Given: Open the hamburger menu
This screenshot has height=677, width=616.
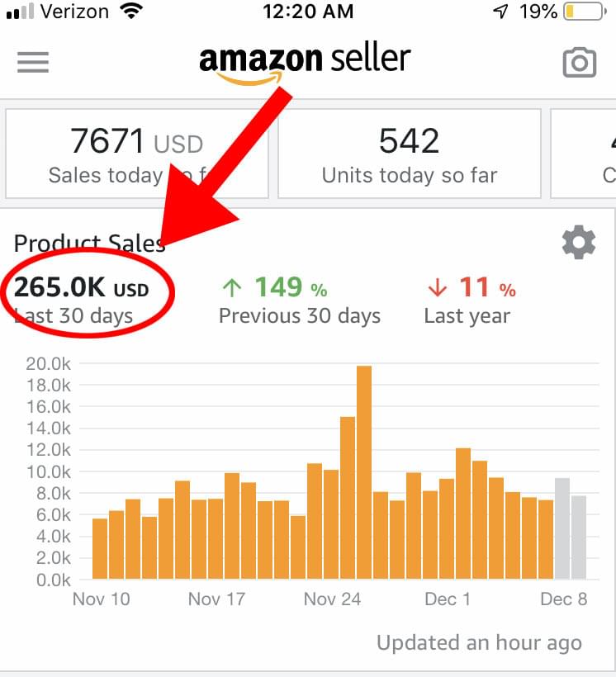Looking at the screenshot, I should point(33,62).
